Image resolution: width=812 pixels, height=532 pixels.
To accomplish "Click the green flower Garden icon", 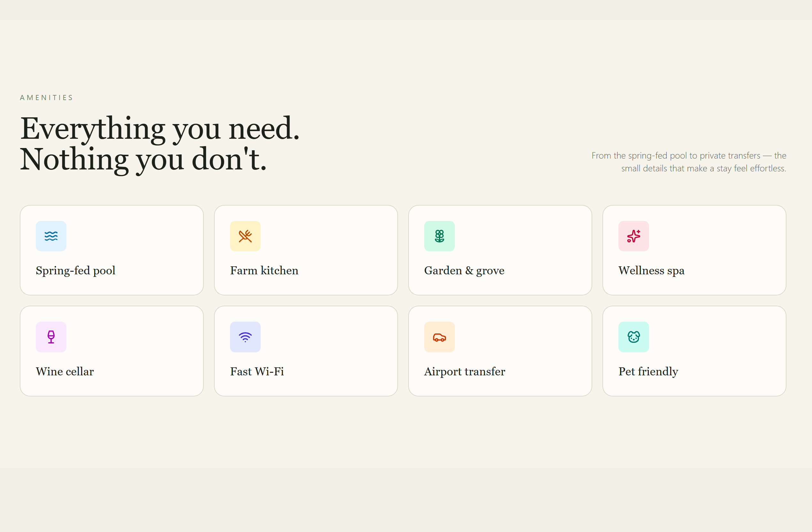I will pyautogui.click(x=439, y=236).
